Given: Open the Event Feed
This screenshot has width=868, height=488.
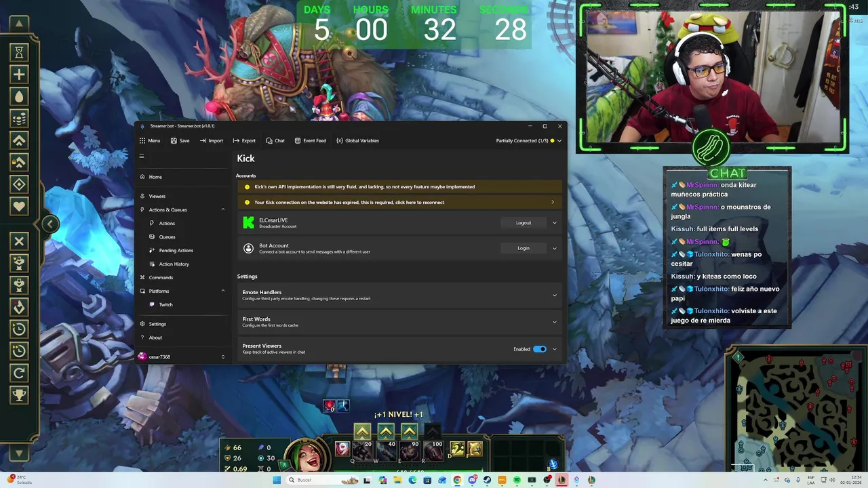Looking at the screenshot, I should (311, 140).
